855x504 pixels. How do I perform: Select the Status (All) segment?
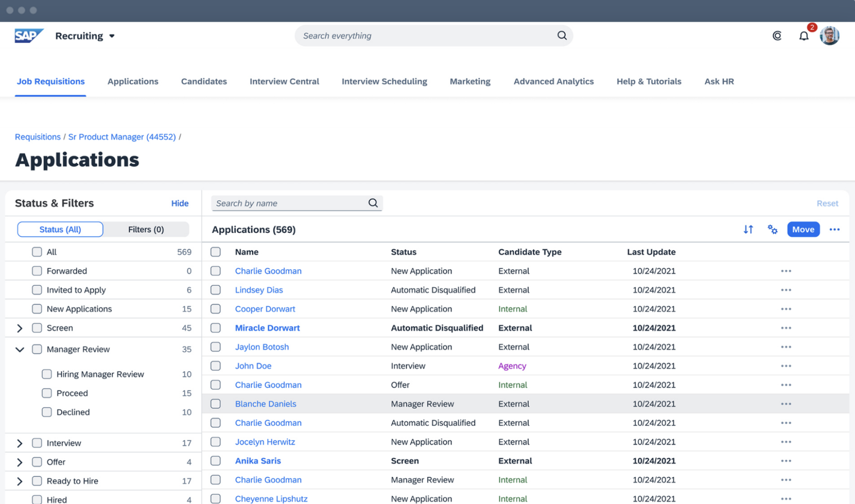60,229
